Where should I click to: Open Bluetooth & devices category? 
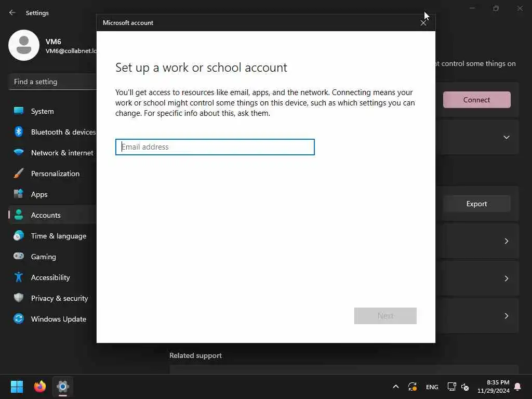coord(52,132)
